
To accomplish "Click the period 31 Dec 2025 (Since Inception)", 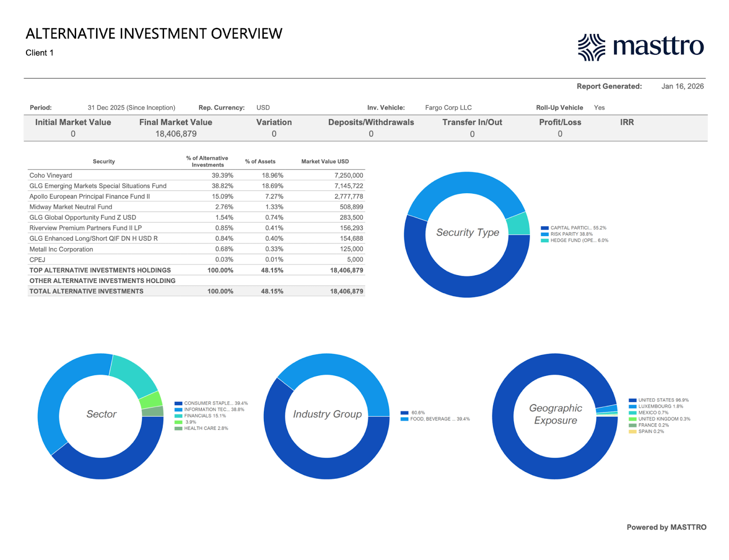I will (x=131, y=108).
